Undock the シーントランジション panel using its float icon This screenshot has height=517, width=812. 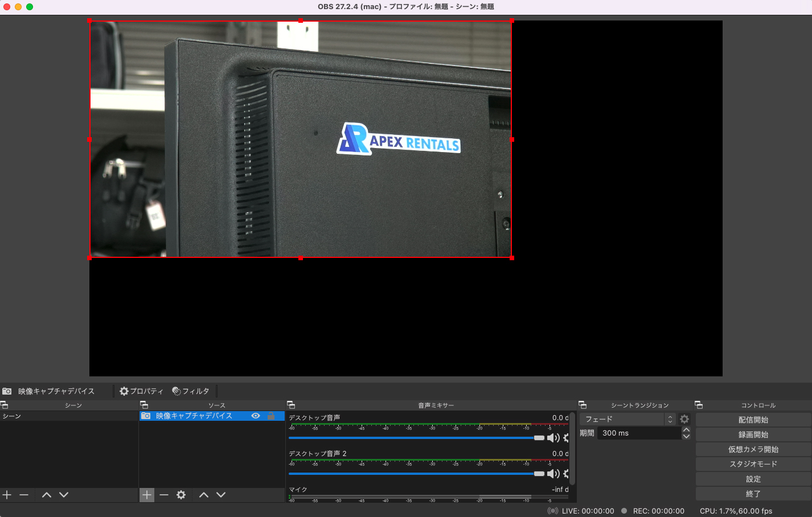583,405
